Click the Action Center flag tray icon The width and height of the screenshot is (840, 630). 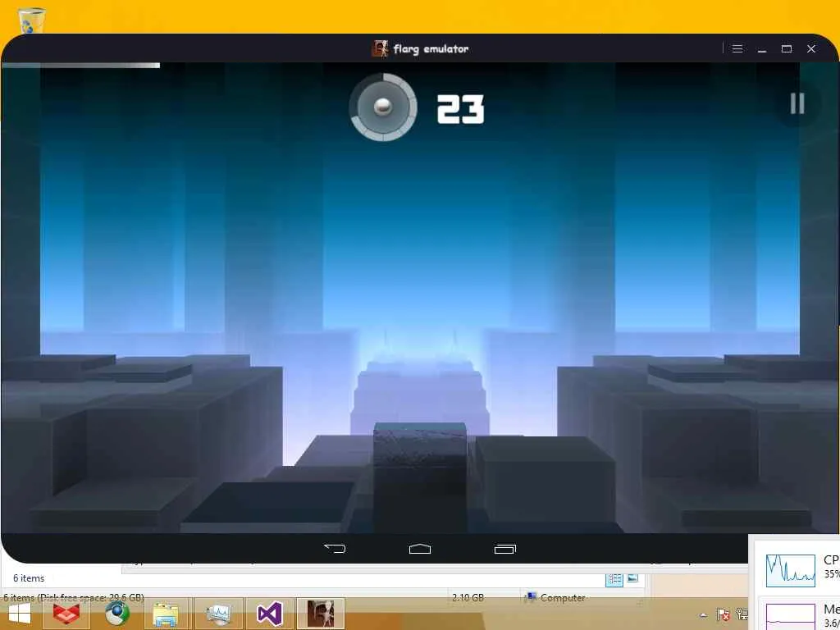(724, 614)
